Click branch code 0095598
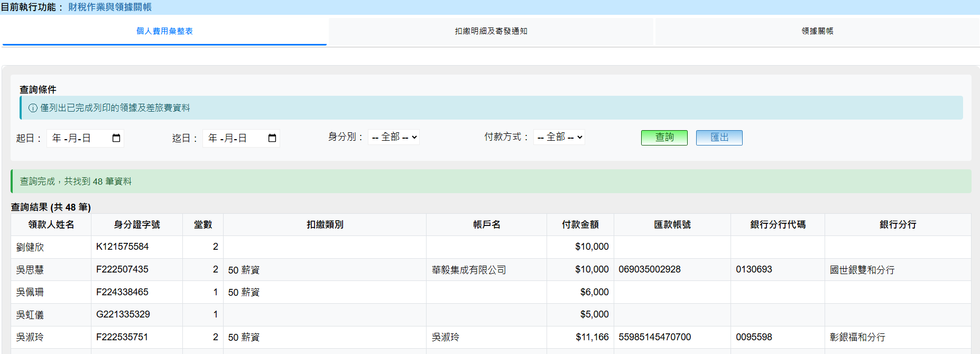The height and width of the screenshot is (354, 980). tap(754, 337)
